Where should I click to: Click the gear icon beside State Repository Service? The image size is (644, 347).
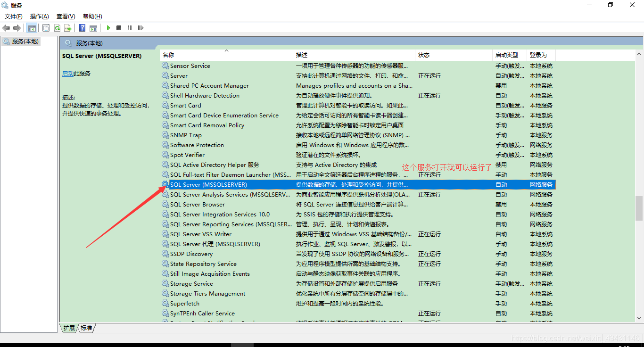click(x=165, y=264)
